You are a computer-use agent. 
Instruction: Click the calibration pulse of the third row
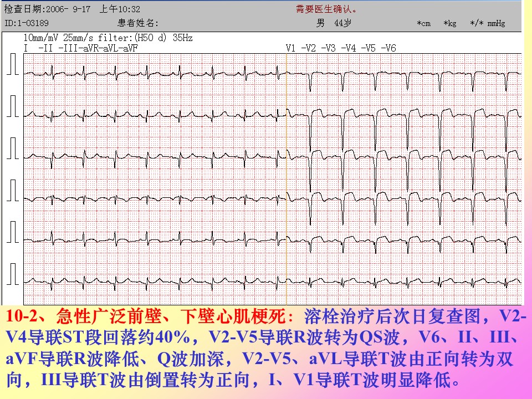click(13, 149)
